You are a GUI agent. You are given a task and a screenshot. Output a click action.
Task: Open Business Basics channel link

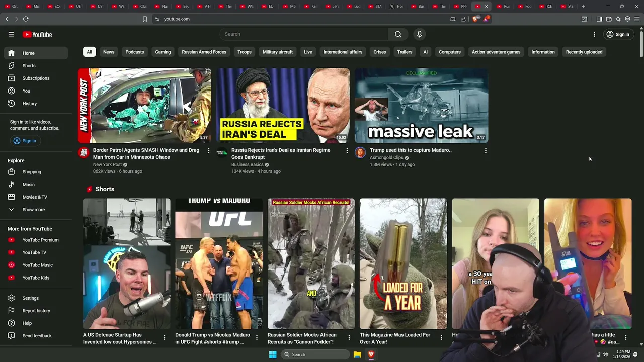coord(247,164)
